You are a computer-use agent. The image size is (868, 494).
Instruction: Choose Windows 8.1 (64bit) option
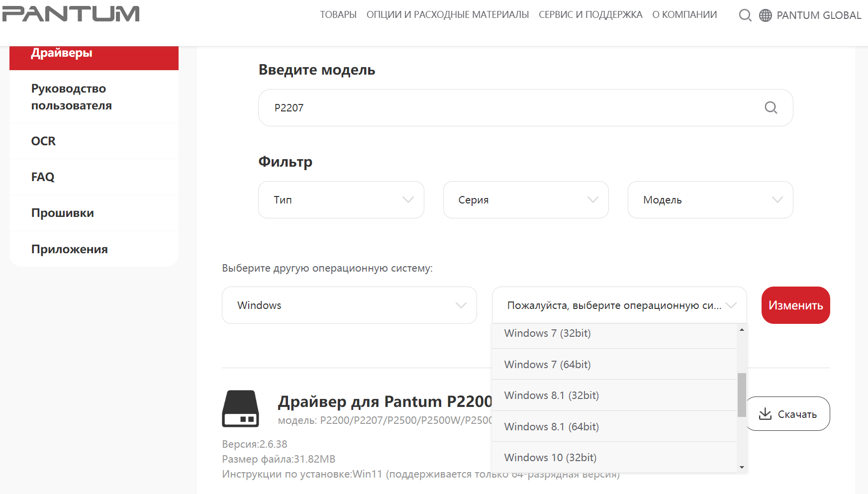614,426
